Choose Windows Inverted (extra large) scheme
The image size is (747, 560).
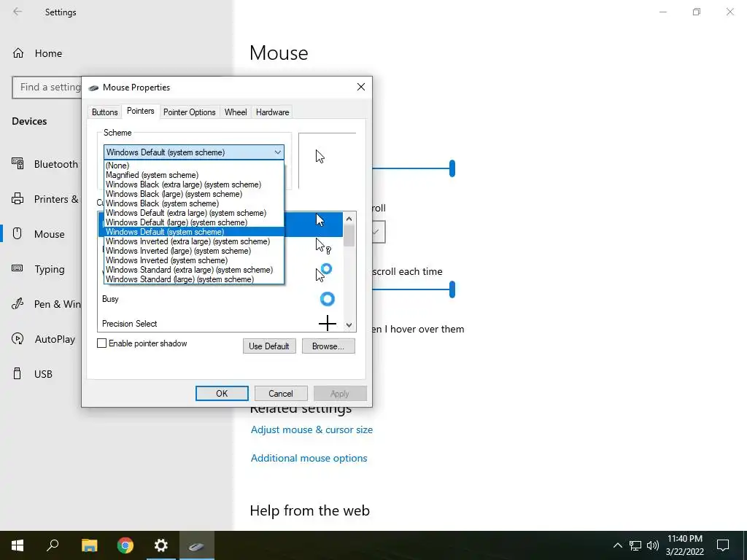coord(194,241)
